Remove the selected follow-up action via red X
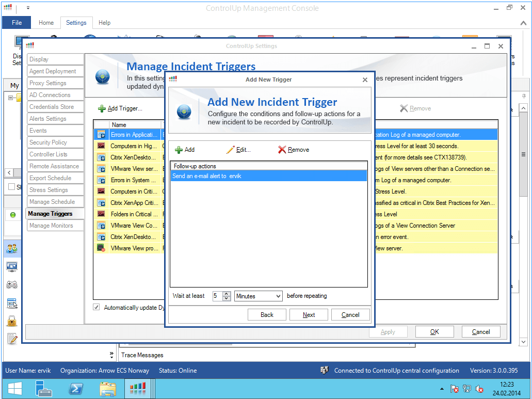This screenshot has height=399, width=532. pyautogui.click(x=282, y=150)
